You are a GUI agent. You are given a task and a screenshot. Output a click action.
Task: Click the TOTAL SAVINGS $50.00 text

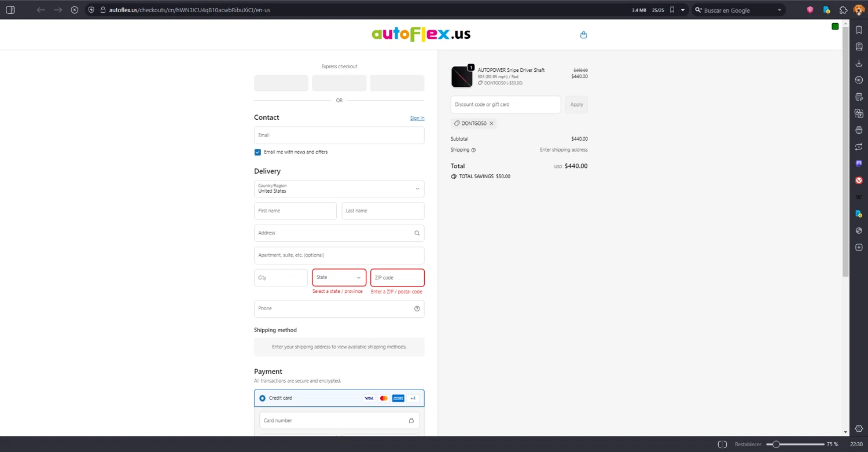coord(484,177)
